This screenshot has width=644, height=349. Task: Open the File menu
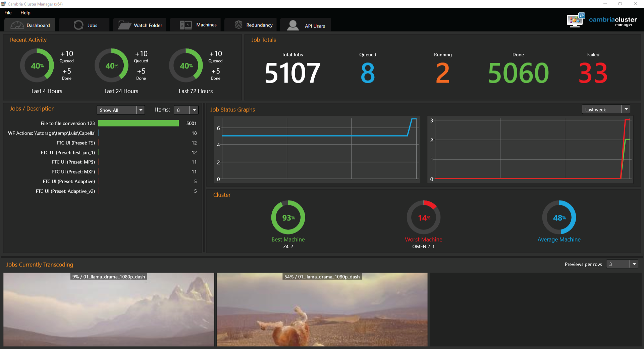coord(8,13)
